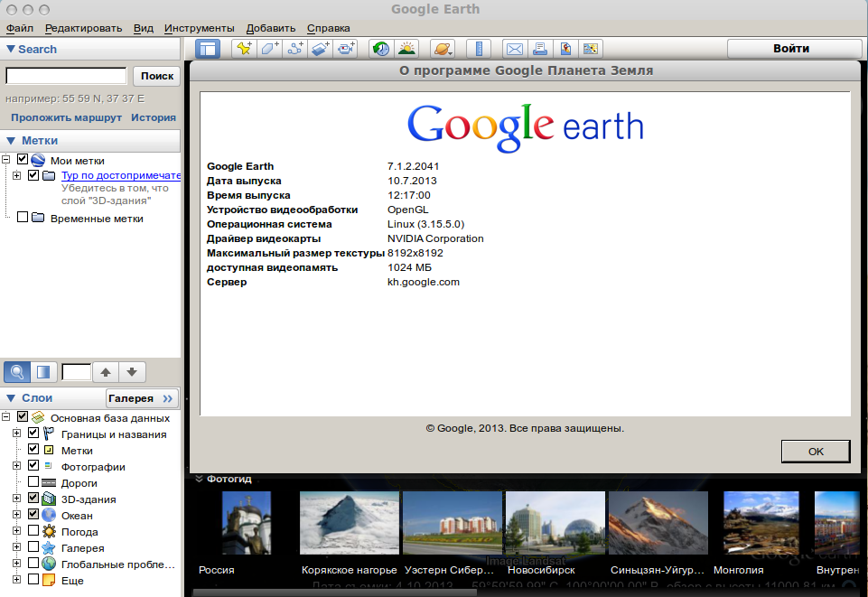Open the ruler measurement tool

[x=479, y=49]
